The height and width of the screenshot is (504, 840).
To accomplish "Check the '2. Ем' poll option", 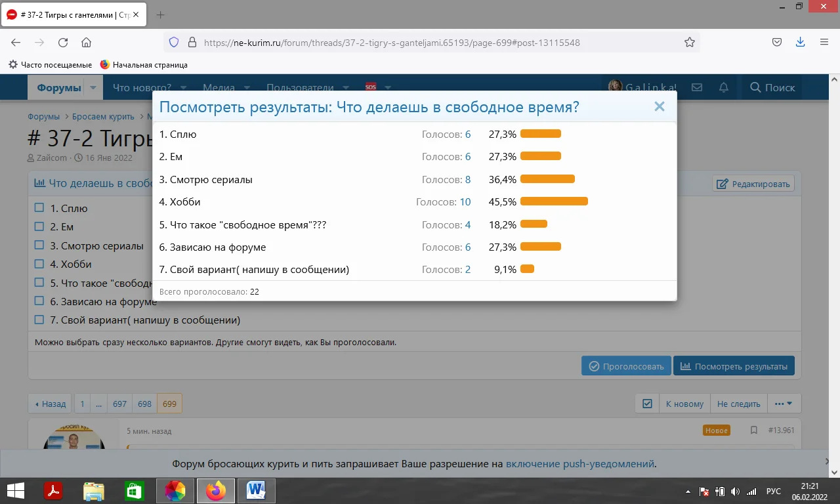I will (x=39, y=227).
